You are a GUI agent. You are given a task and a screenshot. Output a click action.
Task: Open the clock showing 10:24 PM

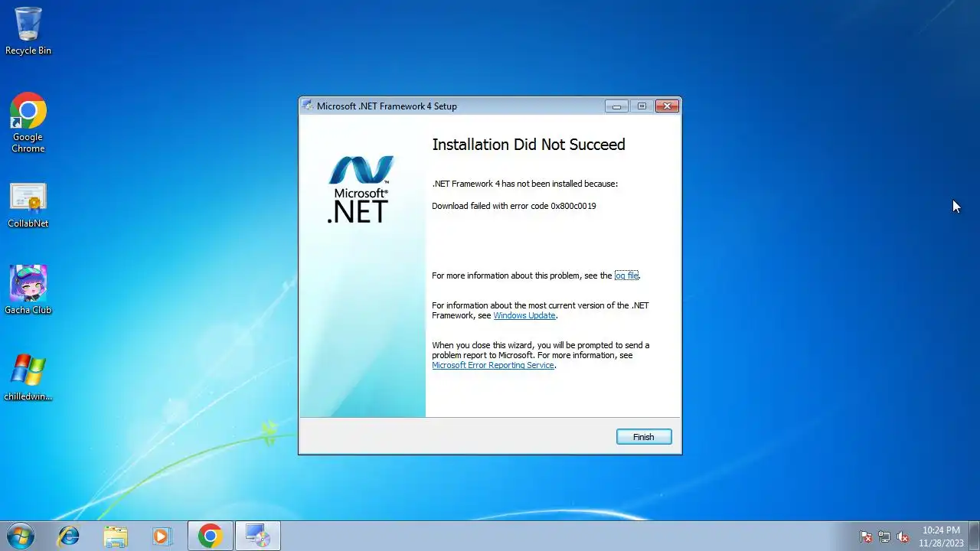pyautogui.click(x=941, y=536)
